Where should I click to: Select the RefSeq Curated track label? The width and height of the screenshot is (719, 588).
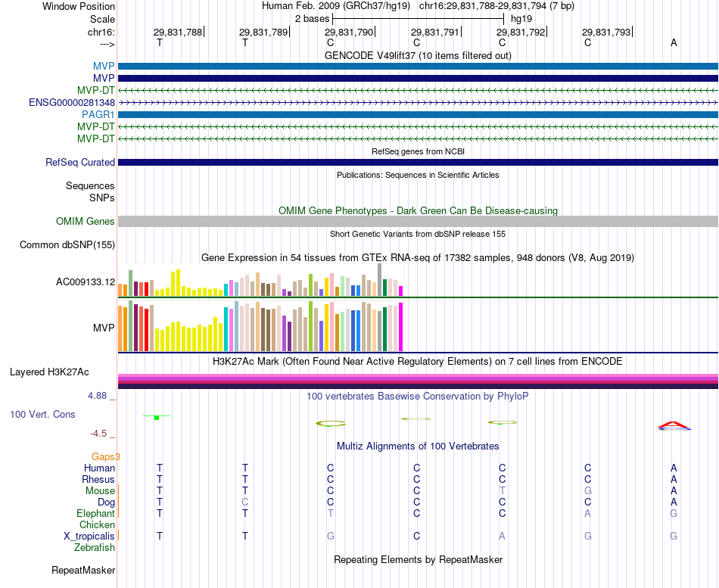(80, 163)
